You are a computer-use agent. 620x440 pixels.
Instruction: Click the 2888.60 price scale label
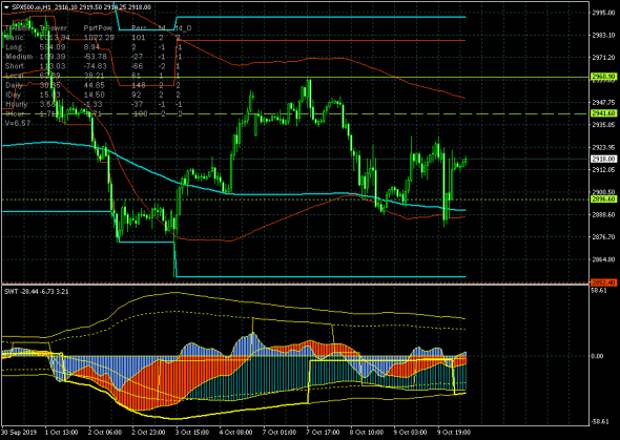coord(604,214)
